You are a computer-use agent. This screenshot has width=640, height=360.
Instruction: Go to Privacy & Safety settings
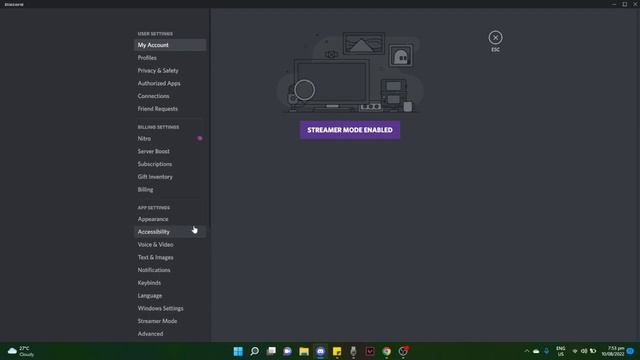tap(170, 70)
